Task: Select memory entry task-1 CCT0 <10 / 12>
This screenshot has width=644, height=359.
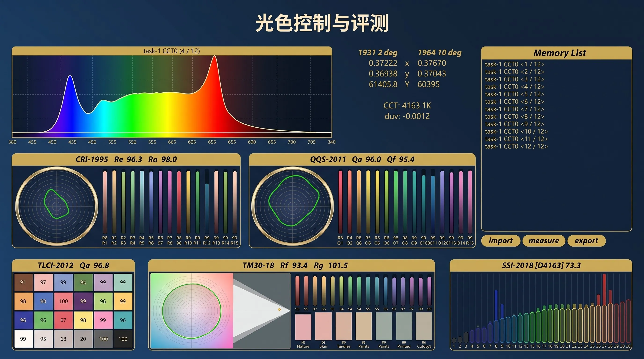Action: 516,132
